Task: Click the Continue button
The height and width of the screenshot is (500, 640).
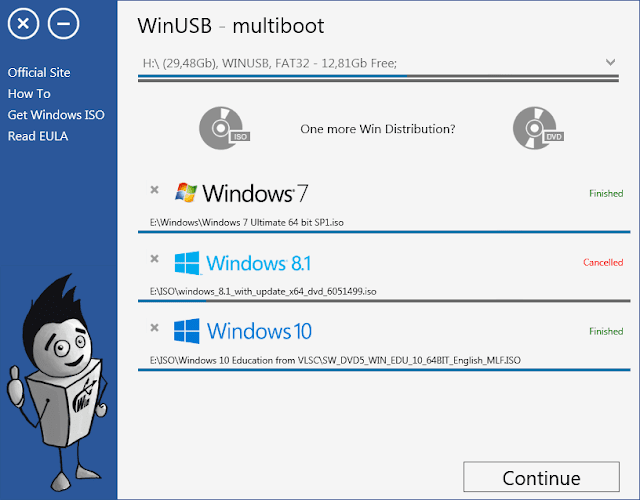Action: coord(541,477)
